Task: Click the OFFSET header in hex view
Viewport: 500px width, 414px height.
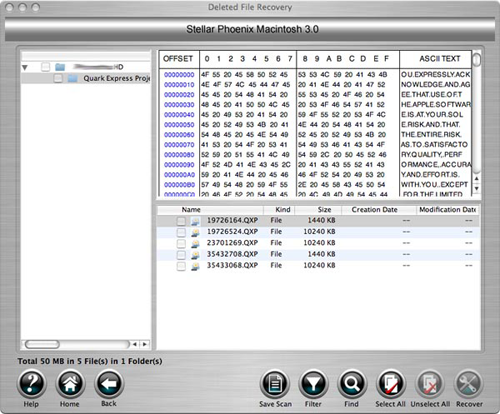Action: click(178, 59)
